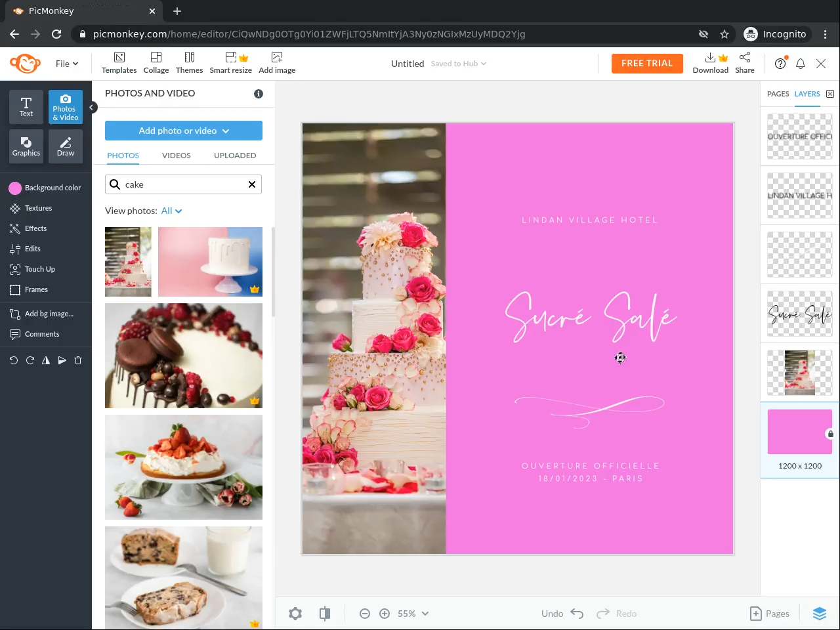This screenshot has width=840, height=630.
Task: Toggle lock on the pink background layer
Action: click(x=830, y=434)
